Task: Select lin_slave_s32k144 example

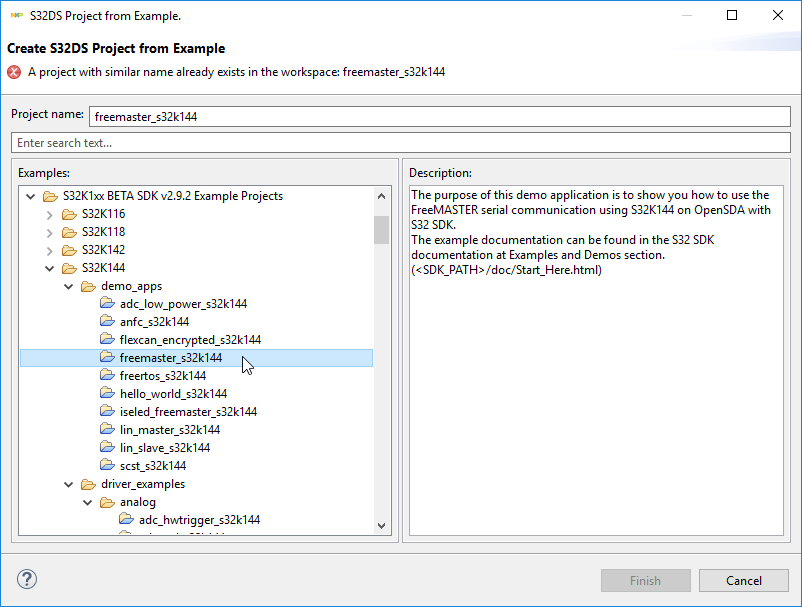Action: (164, 448)
